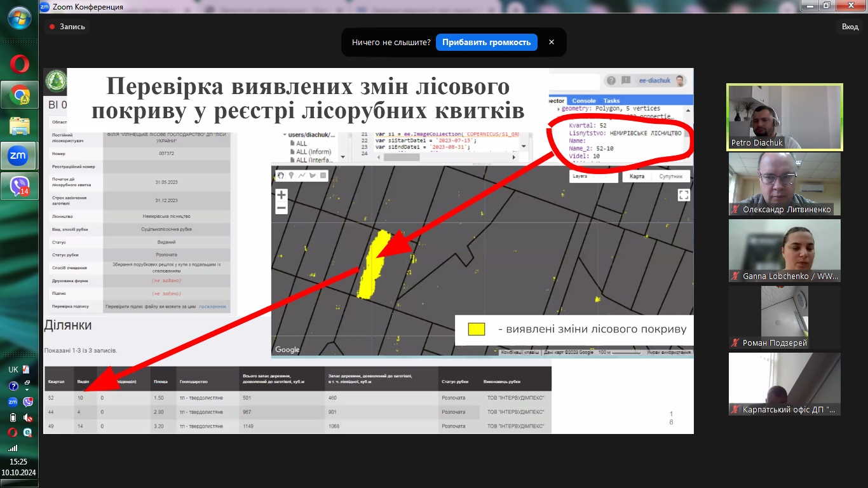This screenshot has width=868, height=488.
Task: Open the Console tab
Action: click(584, 100)
